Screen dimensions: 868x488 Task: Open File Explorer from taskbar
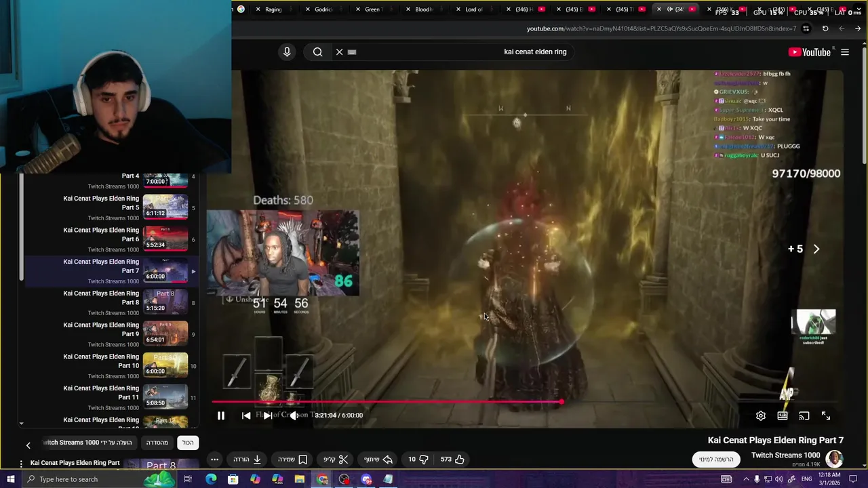[299, 479]
